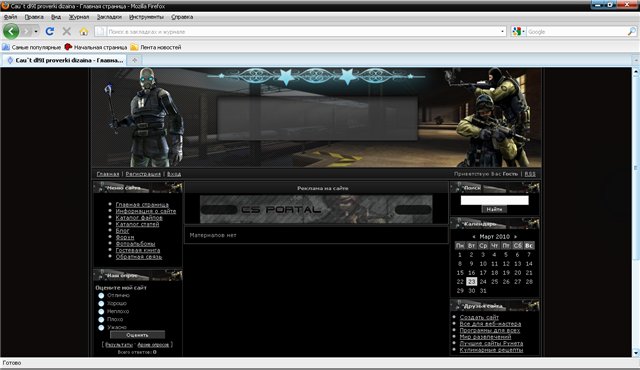Image resolution: width=640 pixels, height=370 pixels.
Task: Reload the page with the refresh icon
Action: (x=50, y=31)
